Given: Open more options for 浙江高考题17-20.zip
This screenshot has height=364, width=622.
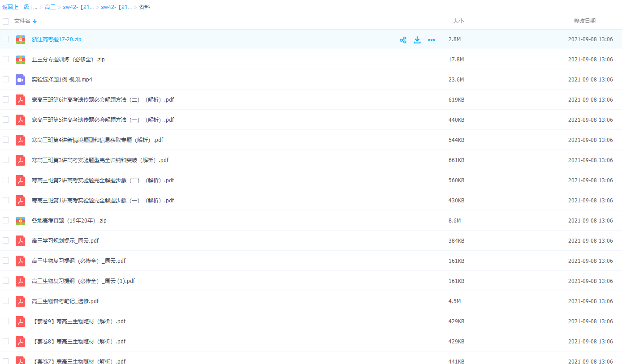Looking at the screenshot, I should pos(432,40).
